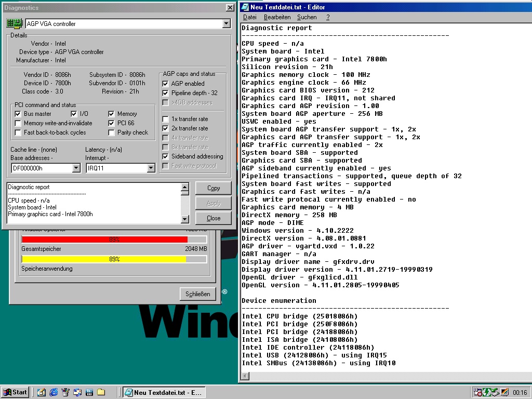Expand the Base addresses DF000000h dropdown
532x399 pixels.
pos(76,168)
